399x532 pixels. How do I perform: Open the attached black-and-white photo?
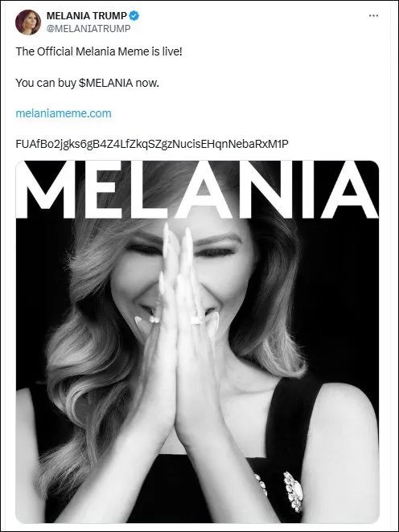[x=197, y=342]
